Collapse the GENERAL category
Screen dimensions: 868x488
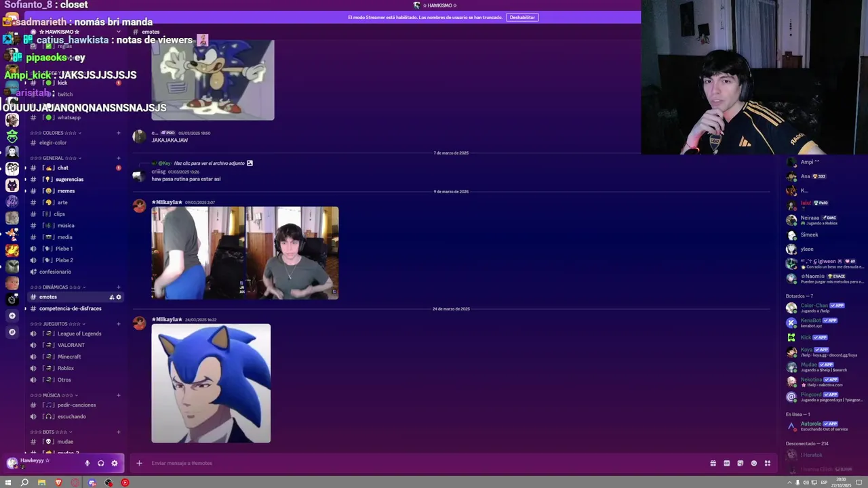56,158
